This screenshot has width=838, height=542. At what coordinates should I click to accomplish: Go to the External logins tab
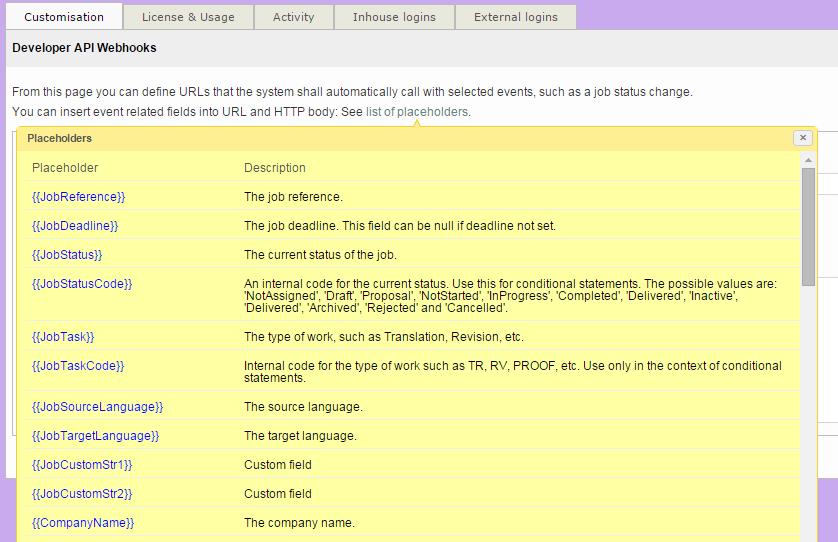tap(515, 17)
